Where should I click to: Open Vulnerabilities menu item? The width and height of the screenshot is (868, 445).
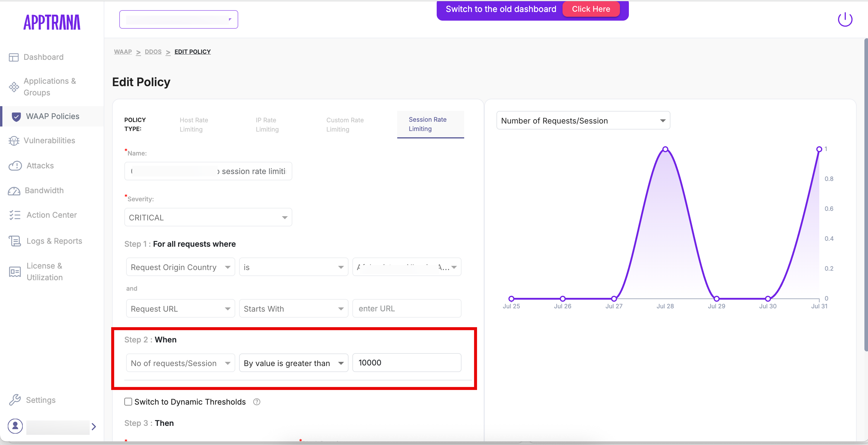click(x=49, y=141)
